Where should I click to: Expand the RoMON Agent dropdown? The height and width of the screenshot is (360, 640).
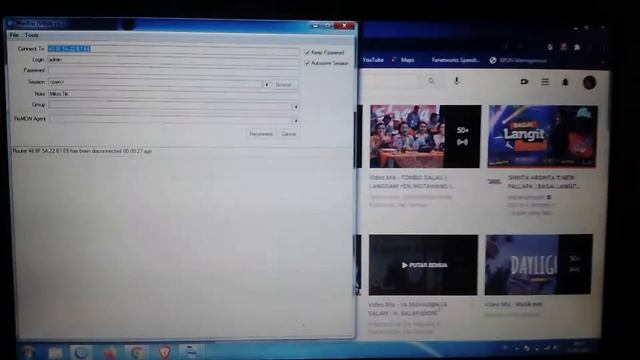(296, 121)
